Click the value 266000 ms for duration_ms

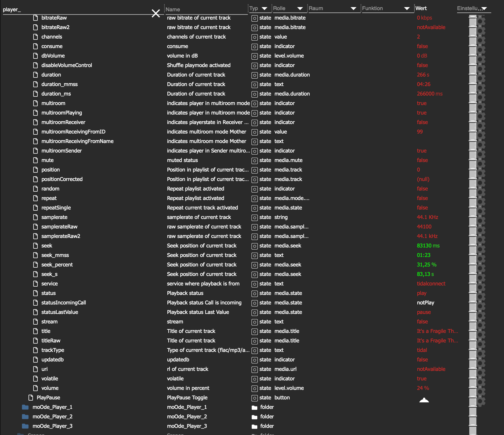point(429,94)
